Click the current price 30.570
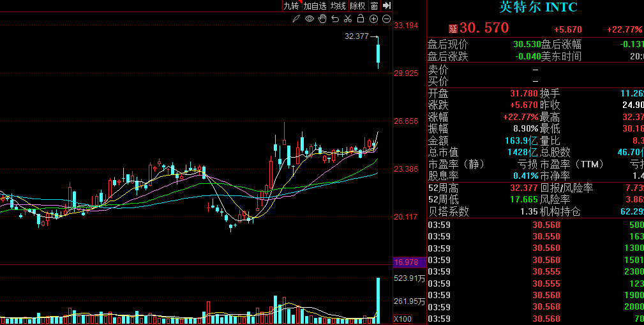 [x=484, y=28]
